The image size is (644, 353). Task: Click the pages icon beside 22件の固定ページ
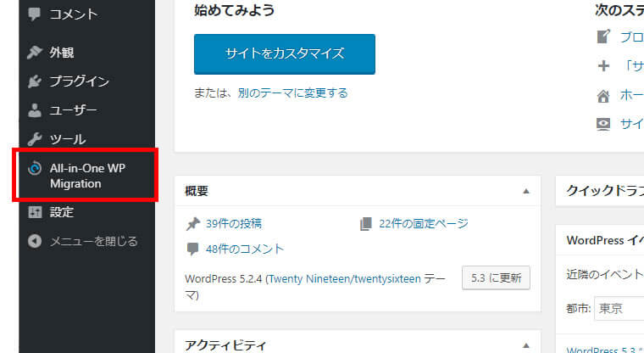coord(366,224)
